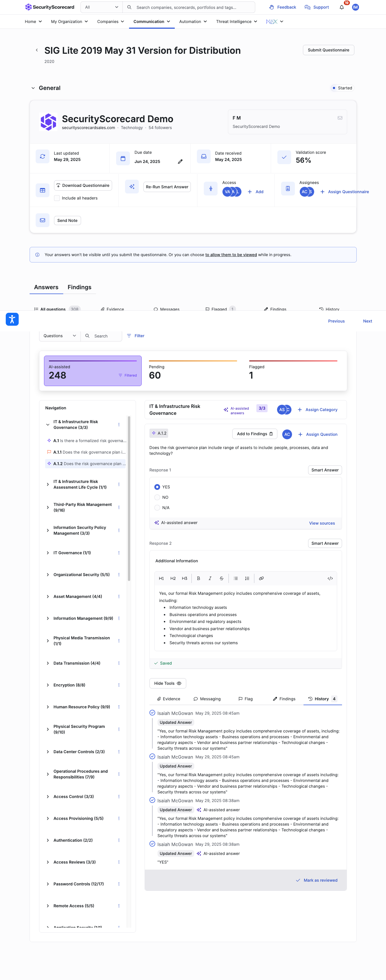Screen dimensions: 386x980
Task: Click the top search companies field
Action: pyautogui.click(x=189, y=7)
